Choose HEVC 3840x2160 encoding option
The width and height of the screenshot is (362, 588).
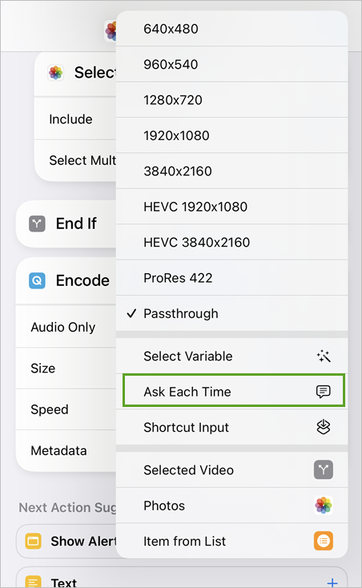click(x=232, y=242)
